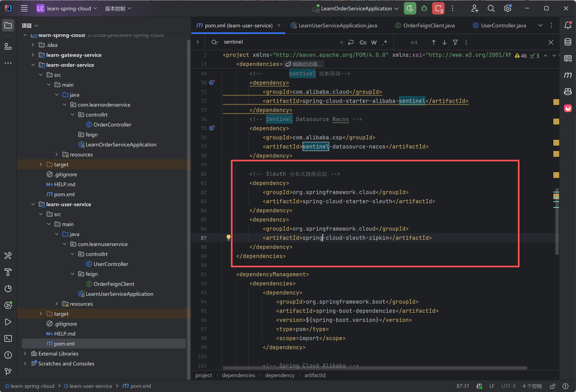Expand learn-gateway-service module
Screen dimensions: 576x392
pos(33,55)
